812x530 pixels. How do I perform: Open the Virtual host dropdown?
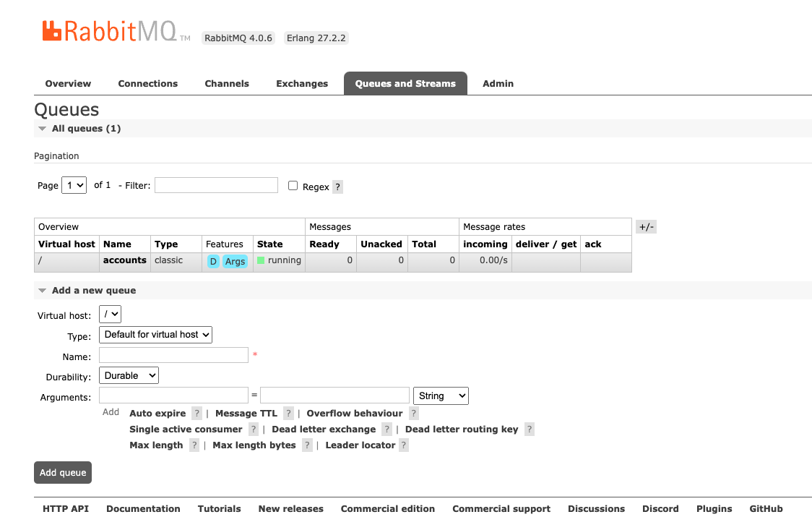tap(110, 314)
